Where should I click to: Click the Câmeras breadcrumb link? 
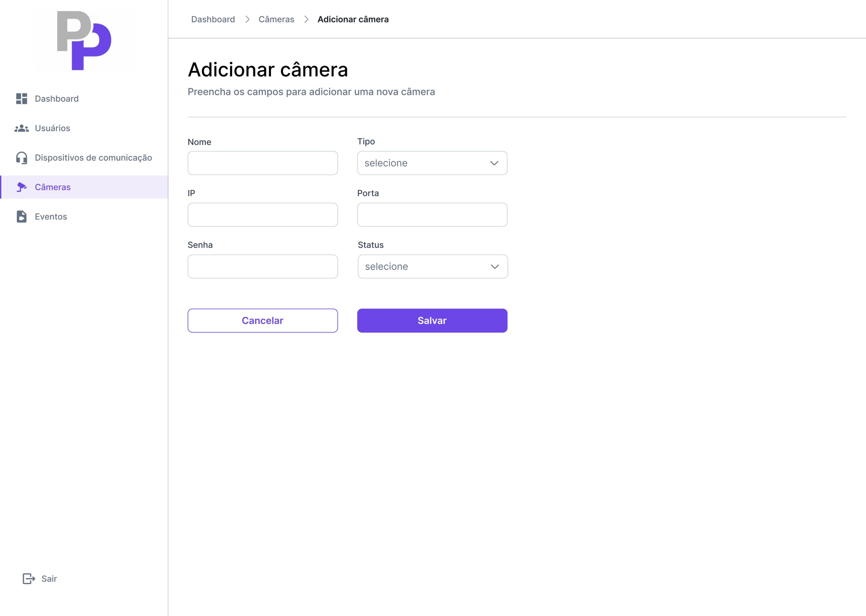(276, 19)
